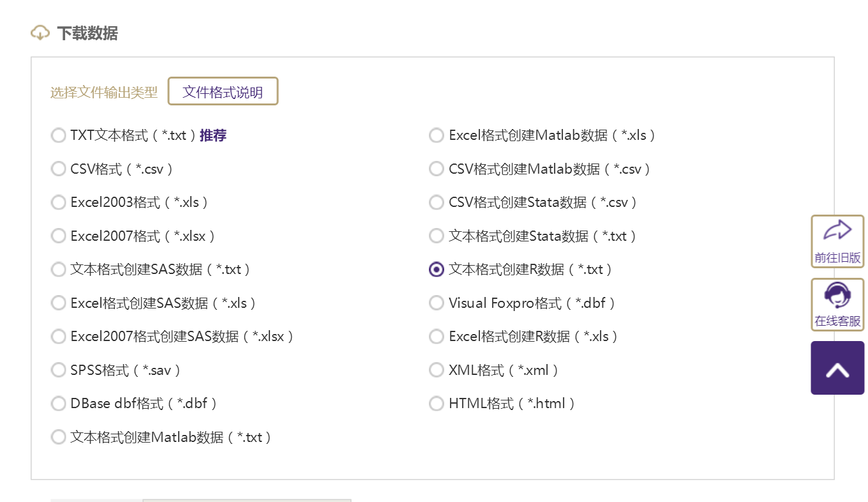Click cloud download icon beside 下载数据

point(40,33)
